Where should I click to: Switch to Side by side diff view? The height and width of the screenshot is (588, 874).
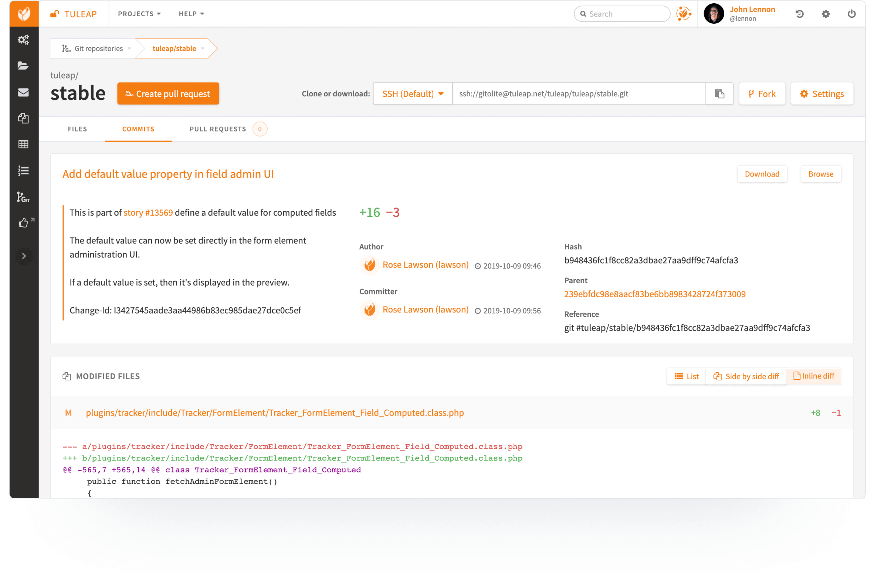(x=746, y=376)
